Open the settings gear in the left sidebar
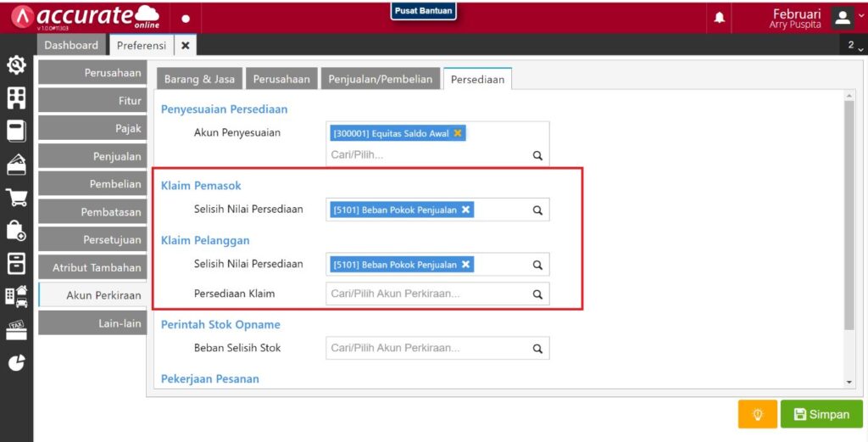Screen dimensions: 868x442 [16, 65]
